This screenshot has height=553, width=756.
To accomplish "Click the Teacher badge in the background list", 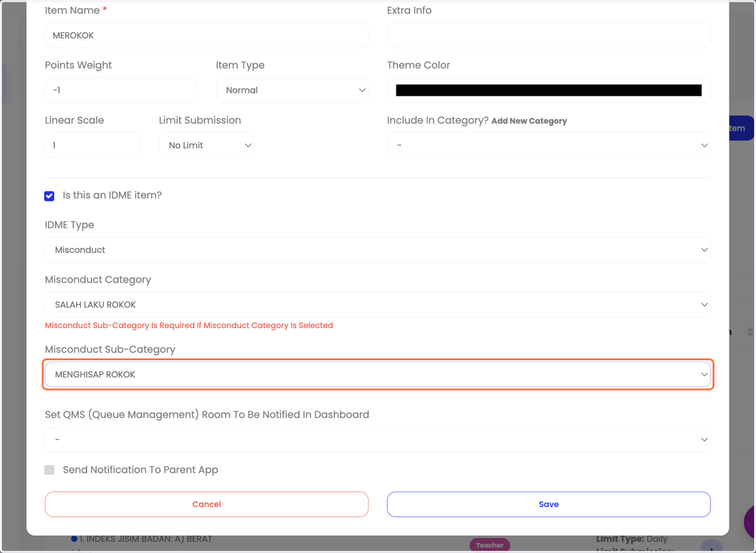I will coord(490,545).
